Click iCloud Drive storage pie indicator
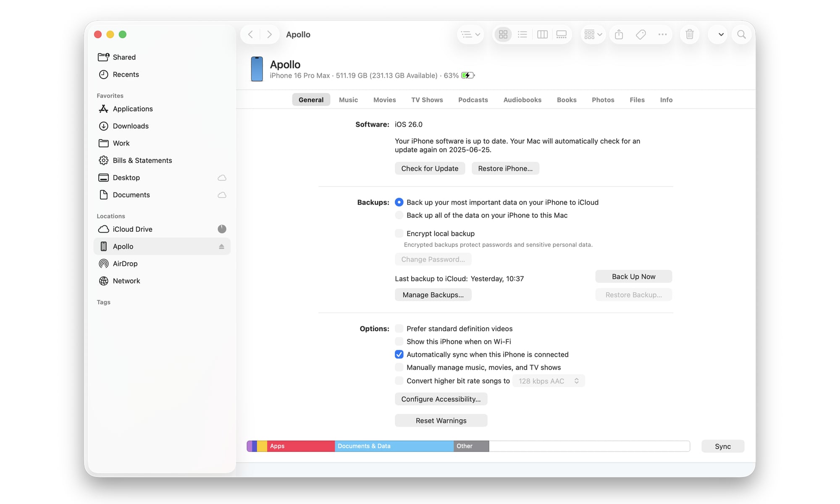The width and height of the screenshot is (840, 504). 222,229
